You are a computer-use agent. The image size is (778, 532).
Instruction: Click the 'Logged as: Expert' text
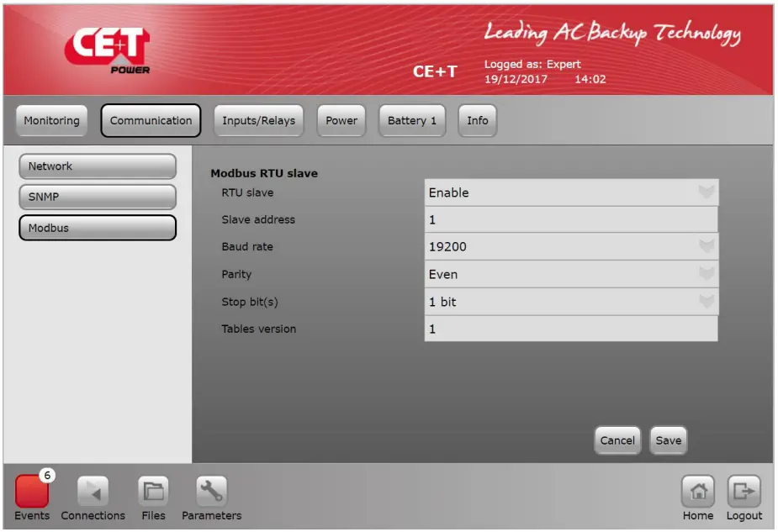532,65
